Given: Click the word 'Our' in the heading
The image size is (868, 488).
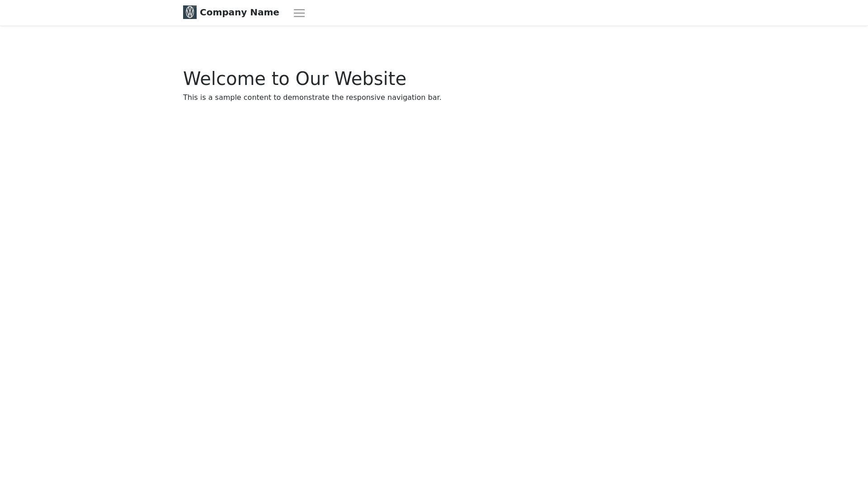Looking at the screenshot, I should (x=312, y=79).
